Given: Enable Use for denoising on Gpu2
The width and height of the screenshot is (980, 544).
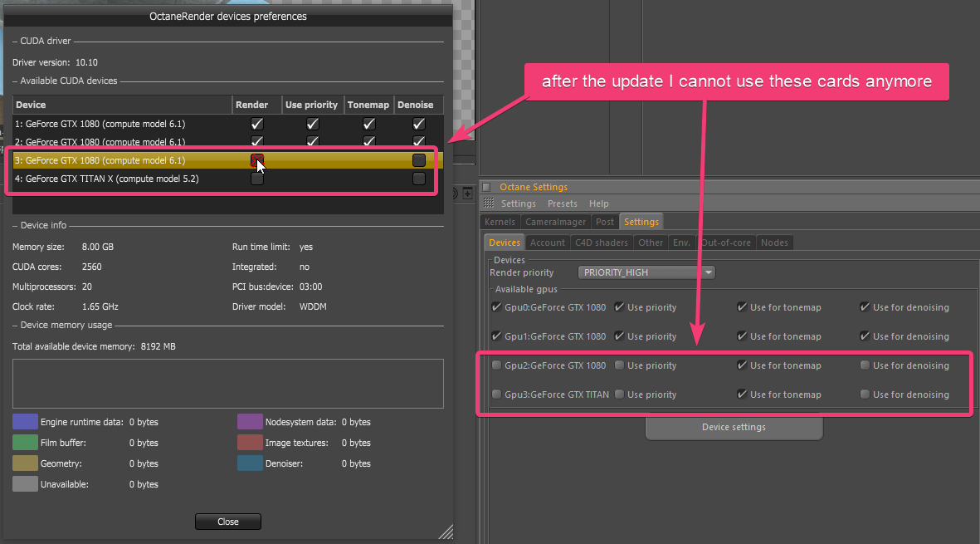Looking at the screenshot, I should (x=865, y=365).
